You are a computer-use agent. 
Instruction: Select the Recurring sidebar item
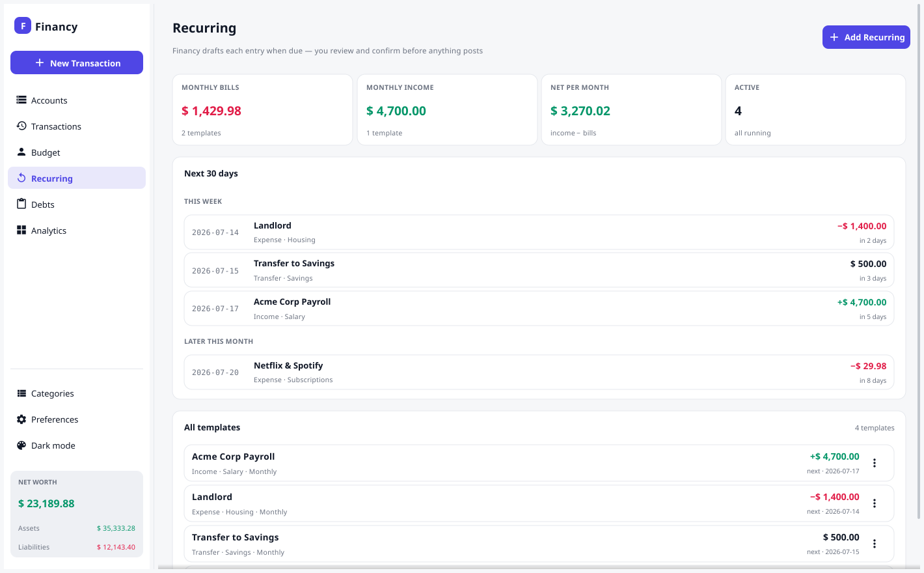click(77, 178)
